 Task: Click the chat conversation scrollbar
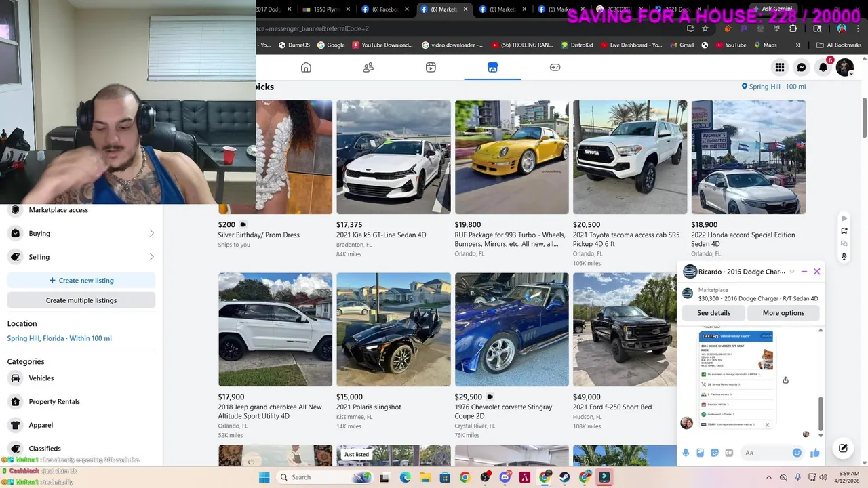click(821, 413)
